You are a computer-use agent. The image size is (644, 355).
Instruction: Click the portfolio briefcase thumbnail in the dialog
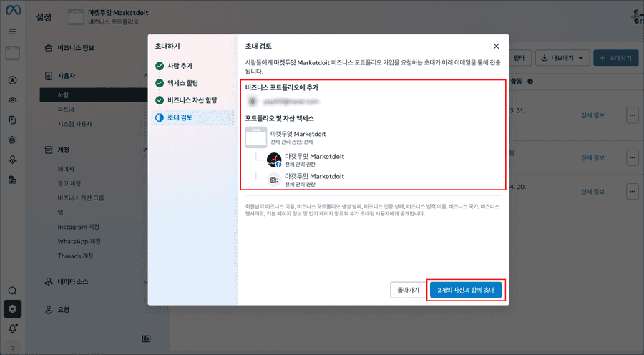coord(256,137)
